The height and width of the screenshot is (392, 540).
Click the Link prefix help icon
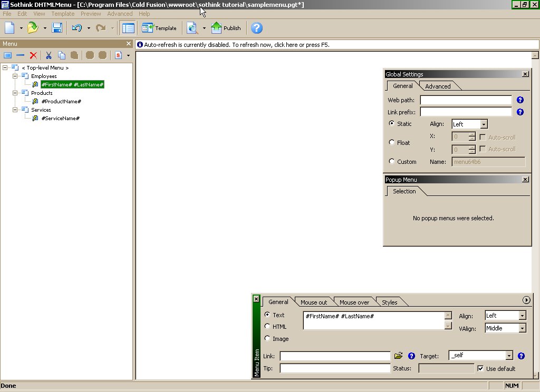click(520, 112)
